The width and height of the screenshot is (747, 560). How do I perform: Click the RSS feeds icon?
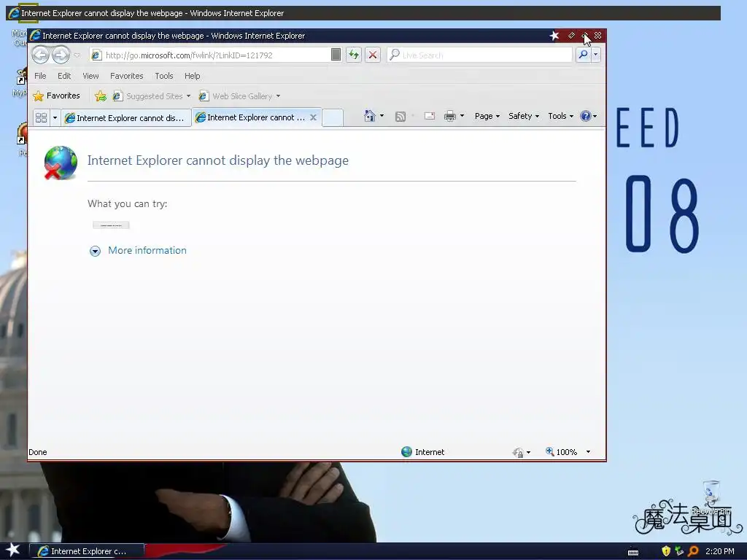[400, 116]
